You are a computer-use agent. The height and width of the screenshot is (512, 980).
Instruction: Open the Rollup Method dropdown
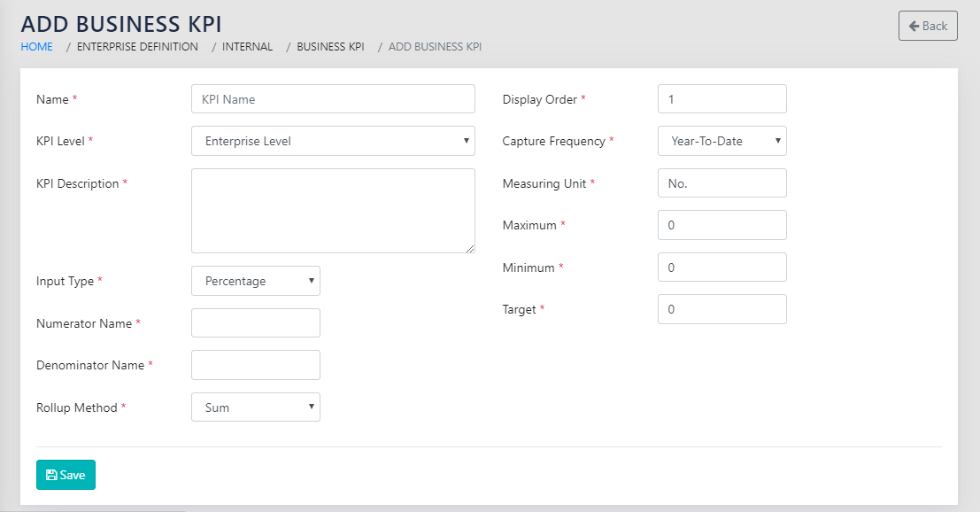(256, 407)
